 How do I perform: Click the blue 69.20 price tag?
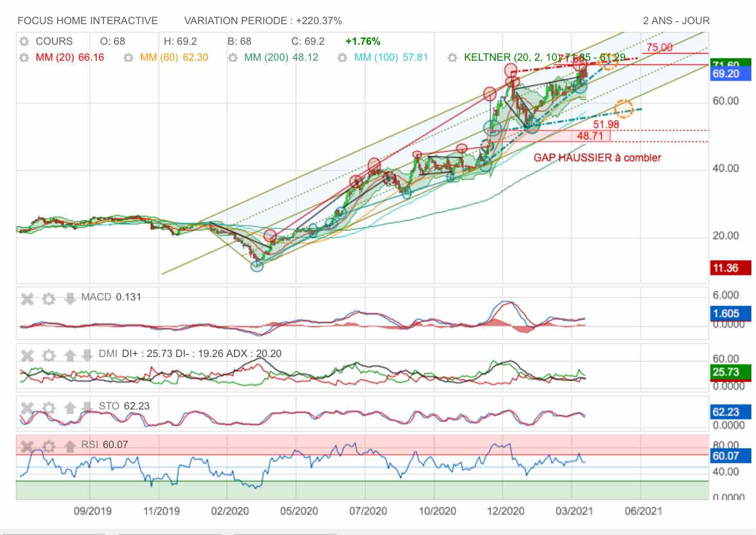pyautogui.click(x=730, y=74)
